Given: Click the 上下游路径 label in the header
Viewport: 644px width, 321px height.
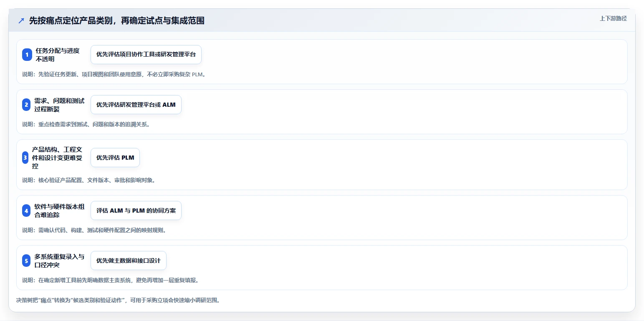Looking at the screenshot, I should [x=613, y=18].
